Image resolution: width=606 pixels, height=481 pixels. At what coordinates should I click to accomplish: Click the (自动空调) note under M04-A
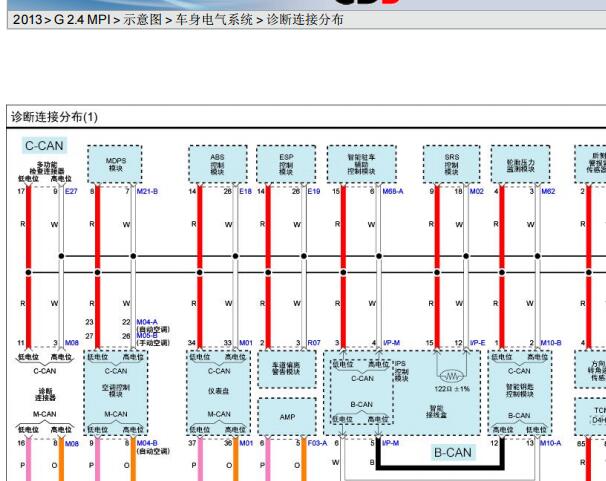pyautogui.click(x=153, y=329)
